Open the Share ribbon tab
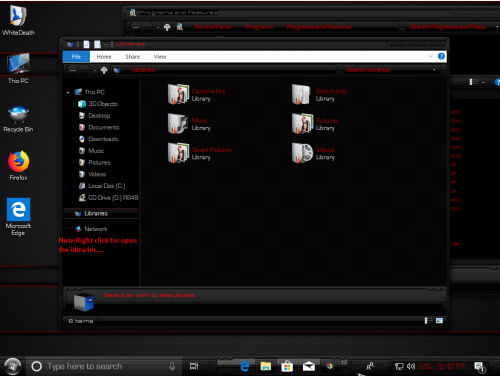500x376 pixels. [133, 57]
